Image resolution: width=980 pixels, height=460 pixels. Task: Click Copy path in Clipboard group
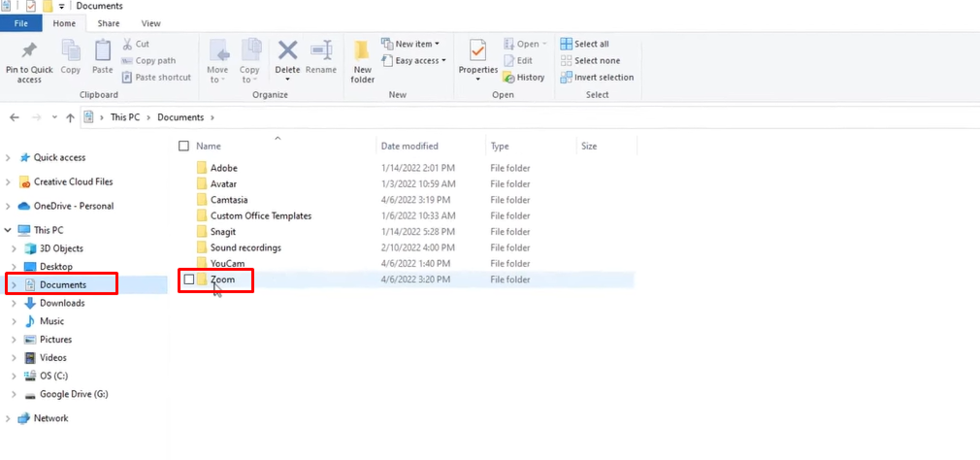149,61
